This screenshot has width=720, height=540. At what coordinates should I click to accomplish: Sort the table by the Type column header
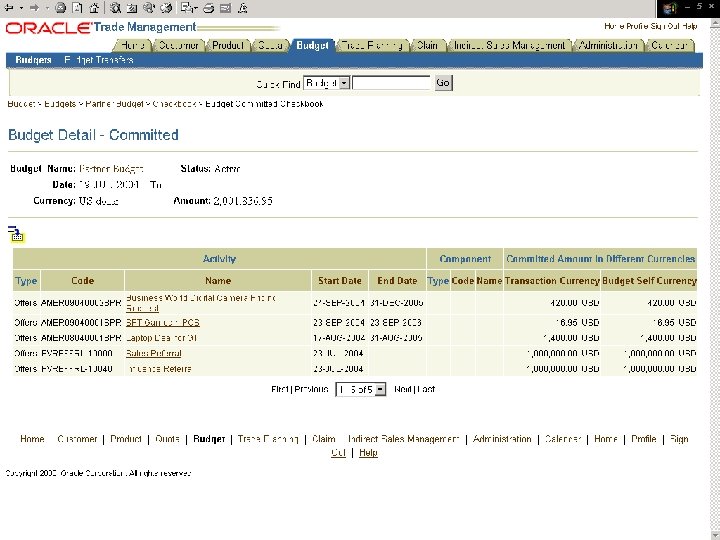tap(26, 281)
